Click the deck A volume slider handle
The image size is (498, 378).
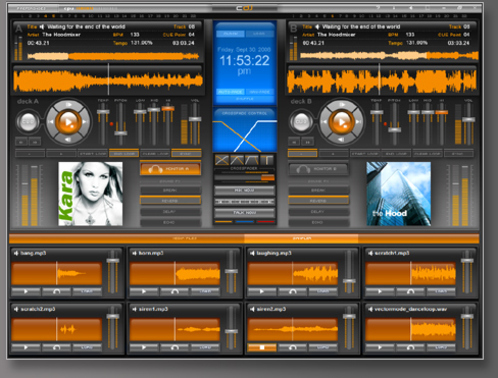(x=195, y=119)
